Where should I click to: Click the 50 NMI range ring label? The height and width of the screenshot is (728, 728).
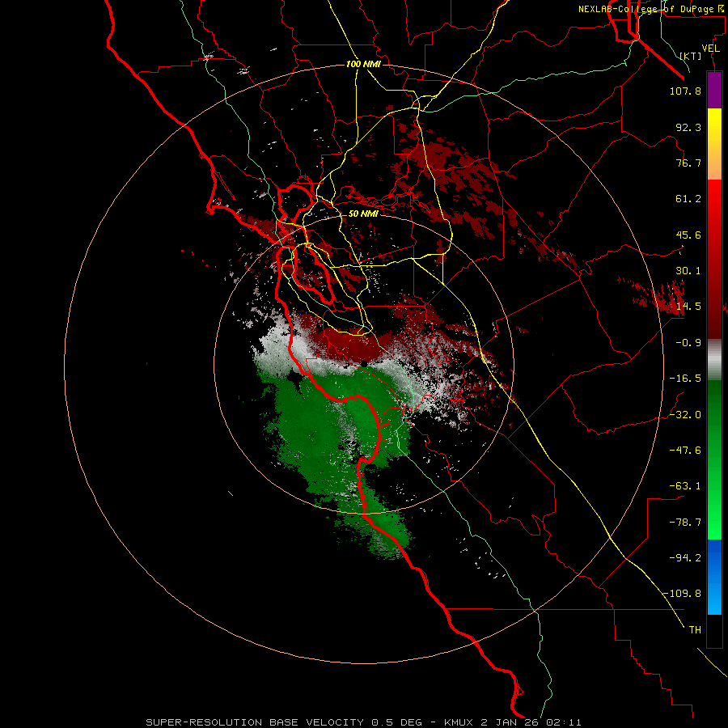(363, 214)
